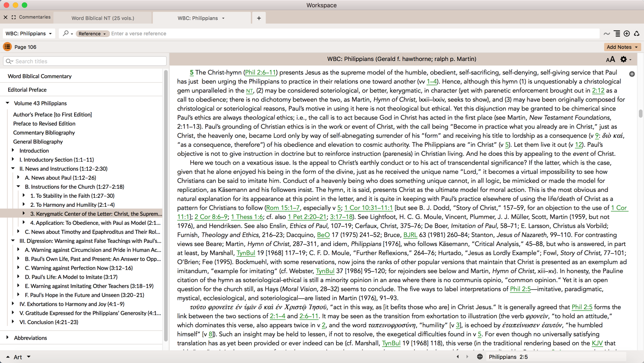Open the Reference search type dropdown
This screenshot has height=363, width=644.
click(92, 33)
